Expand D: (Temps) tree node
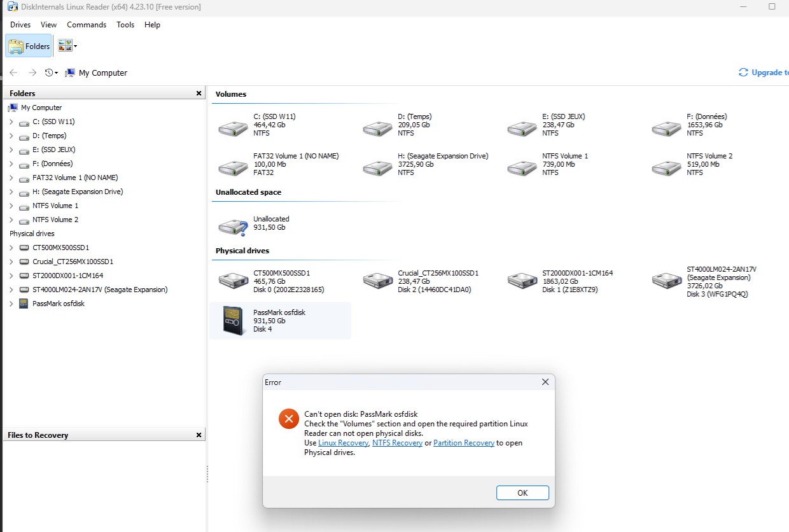This screenshot has height=532, width=789. pyautogui.click(x=11, y=136)
